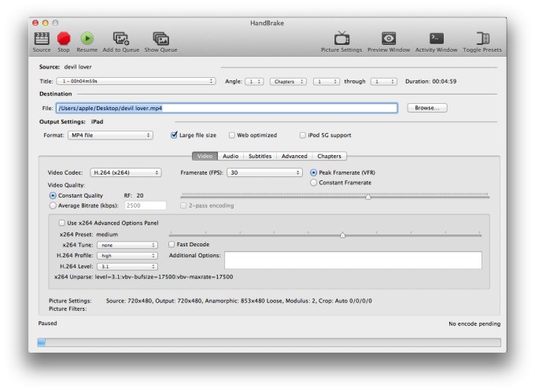Open the start chapter dropdown
Image resolution: width=535 pixels, height=392 pixels.
click(x=327, y=82)
